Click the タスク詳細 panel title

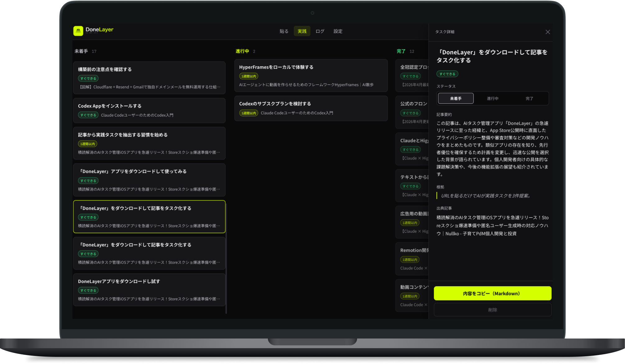[x=444, y=32]
